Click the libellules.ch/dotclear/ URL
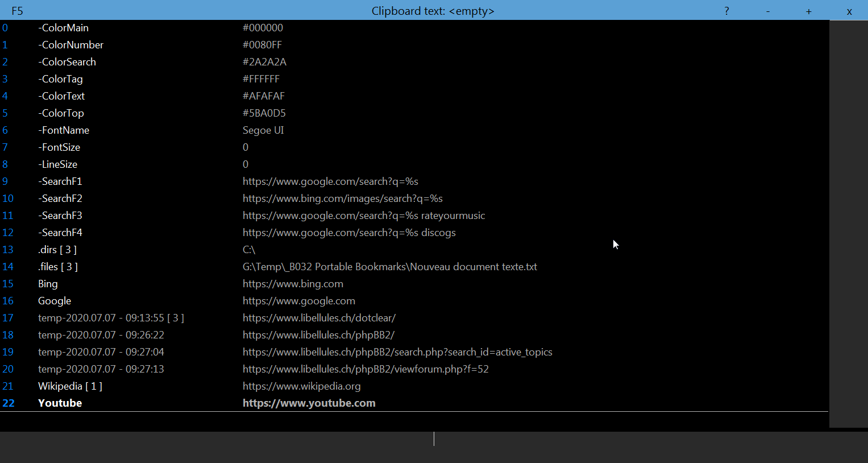Viewport: 868px width, 463px height. click(319, 318)
